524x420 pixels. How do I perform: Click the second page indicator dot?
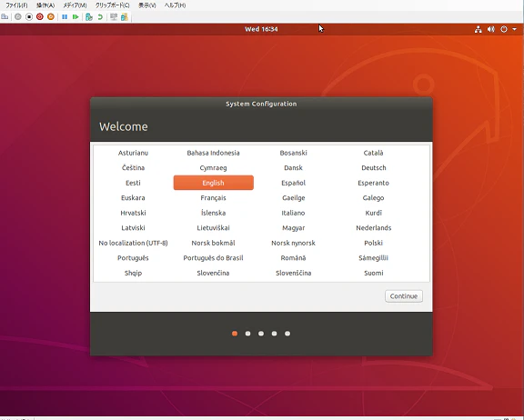coord(247,334)
